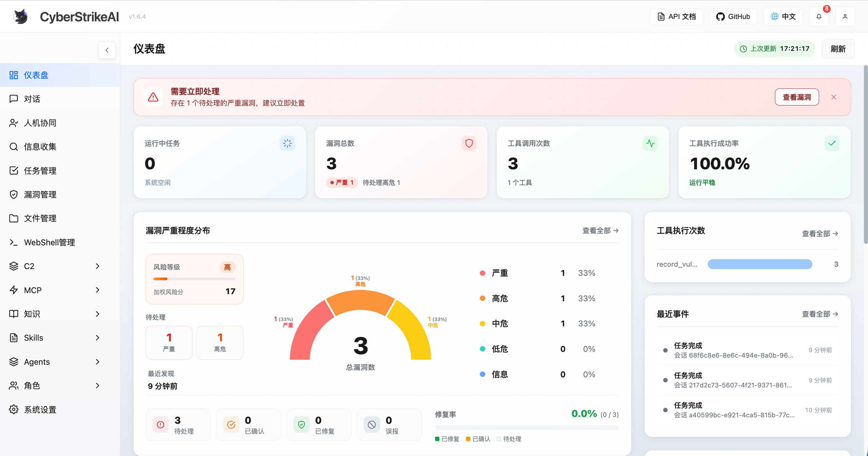Viewport: 868px width, 456px height.
Task: Expand the C2 sidebar section
Action: coord(97,266)
